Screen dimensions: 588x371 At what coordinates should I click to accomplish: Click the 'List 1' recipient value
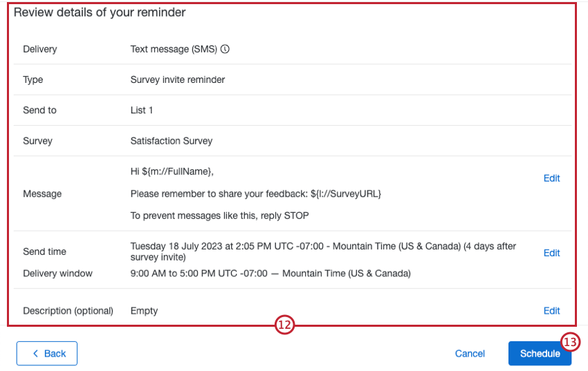[142, 111]
